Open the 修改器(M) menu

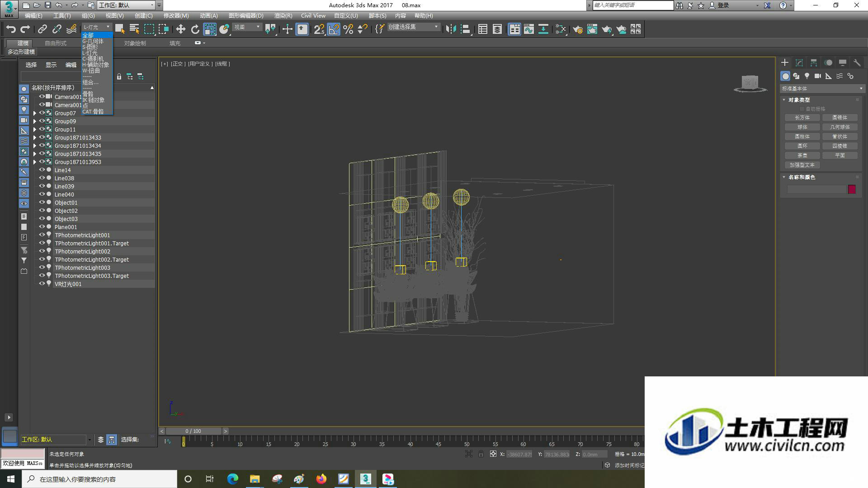click(176, 15)
